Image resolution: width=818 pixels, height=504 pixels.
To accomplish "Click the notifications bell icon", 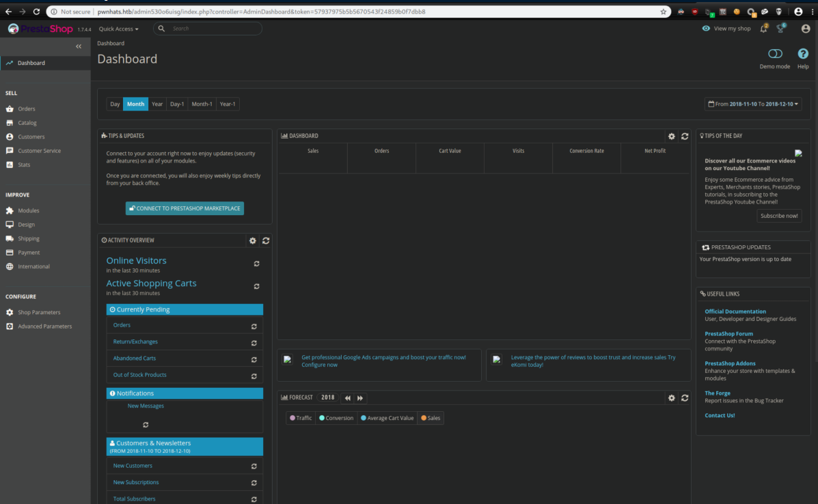I will click(x=763, y=29).
